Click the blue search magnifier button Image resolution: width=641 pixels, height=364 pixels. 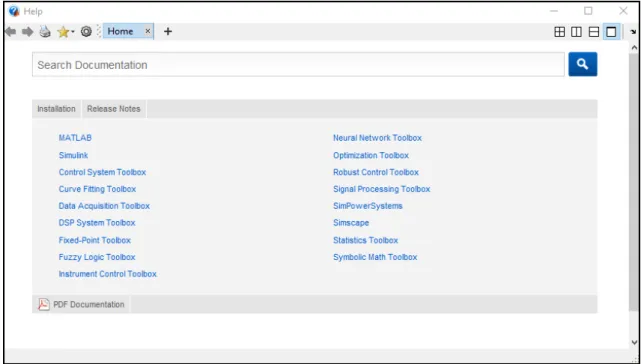tap(583, 64)
